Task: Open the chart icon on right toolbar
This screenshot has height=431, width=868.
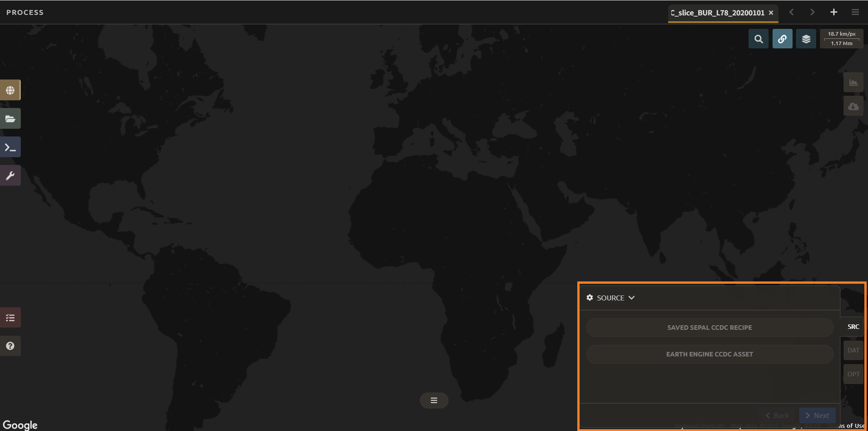Action: pyautogui.click(x=853, y=83)
